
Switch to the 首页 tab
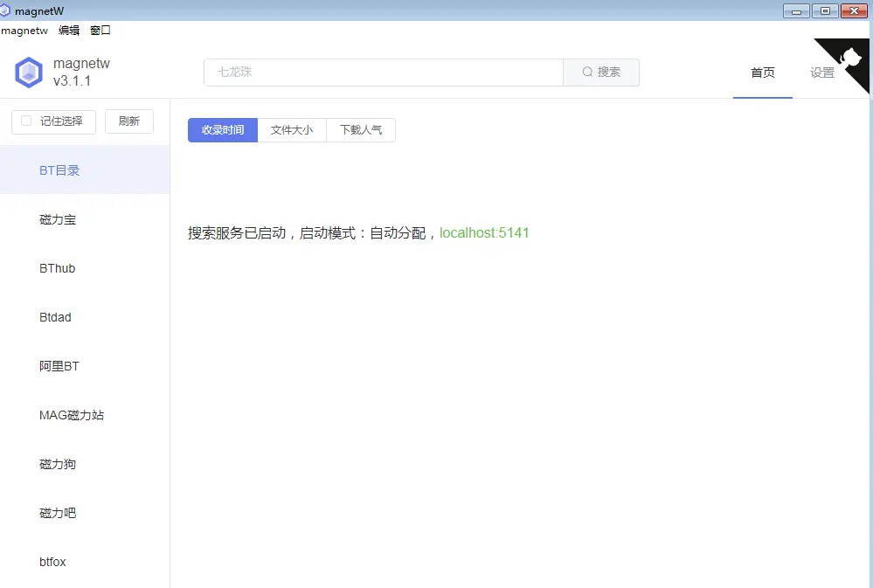[763, 73]
